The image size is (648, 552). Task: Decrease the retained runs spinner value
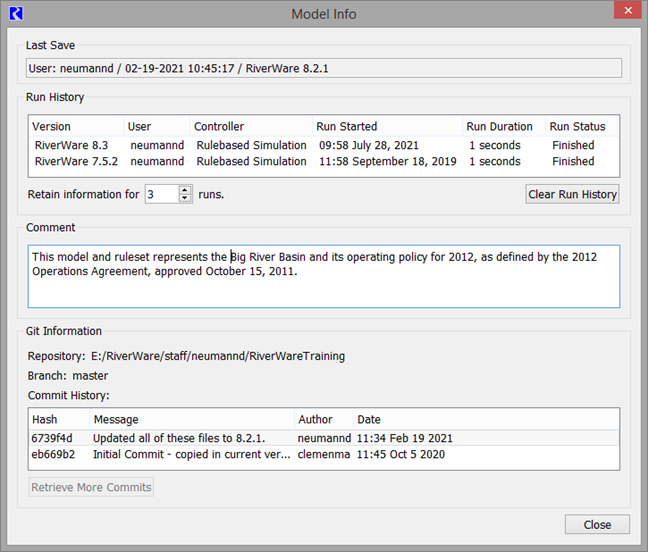pos(185,199)
